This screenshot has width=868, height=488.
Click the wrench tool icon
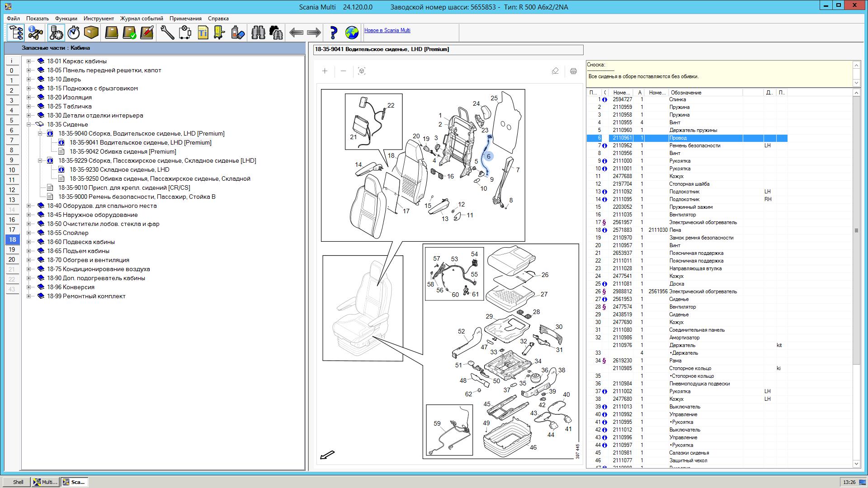click(167, 33)
